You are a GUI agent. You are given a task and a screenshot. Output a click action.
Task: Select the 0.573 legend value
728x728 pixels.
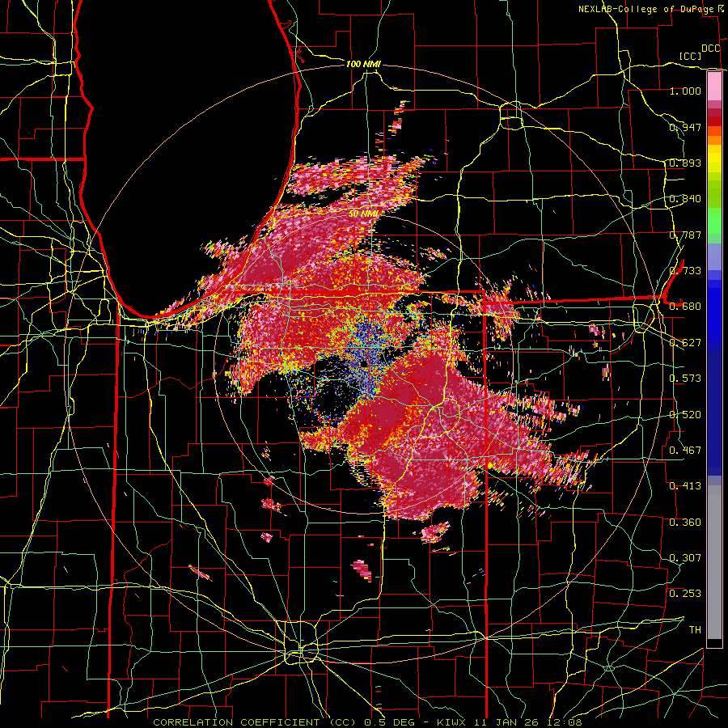tap(685, 379)
